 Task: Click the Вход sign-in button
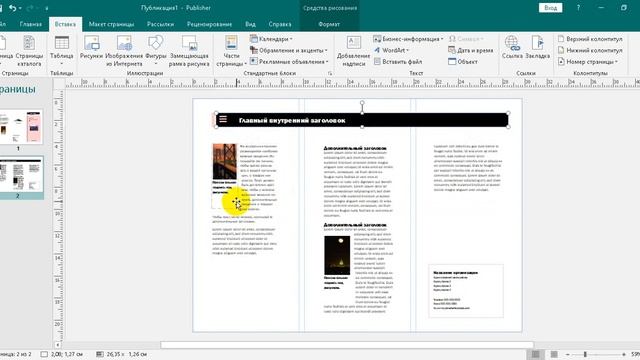[550, 8]
